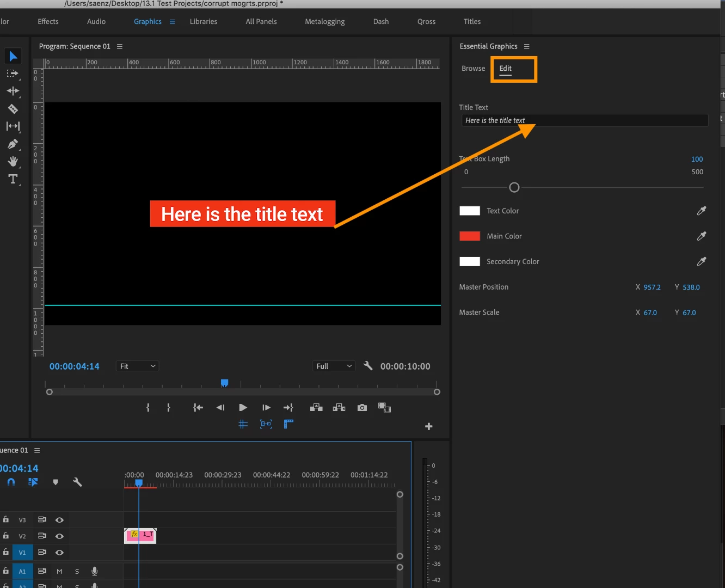
Task: Click the red Main Color swatch
Action: [470, 236]
